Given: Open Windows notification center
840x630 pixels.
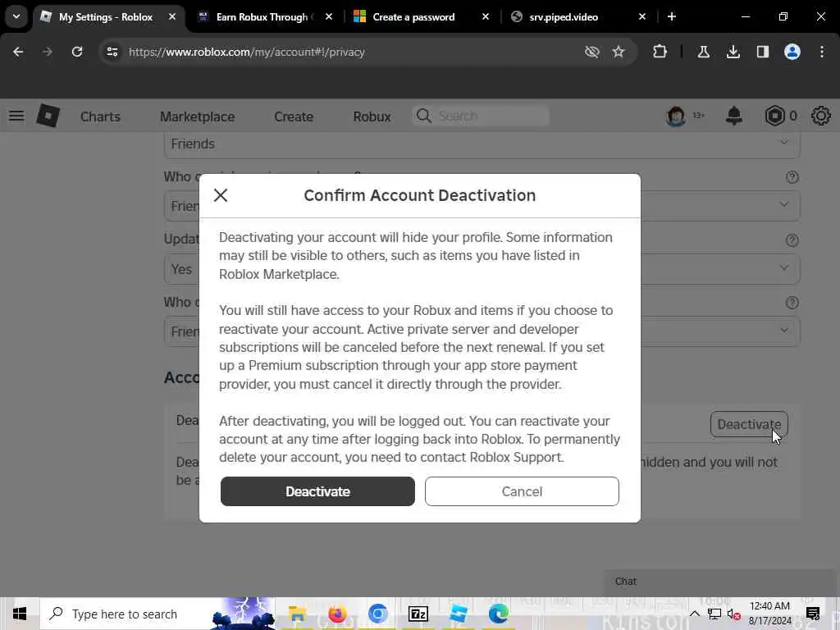Looking at the screenshot, I should point(813,614).
